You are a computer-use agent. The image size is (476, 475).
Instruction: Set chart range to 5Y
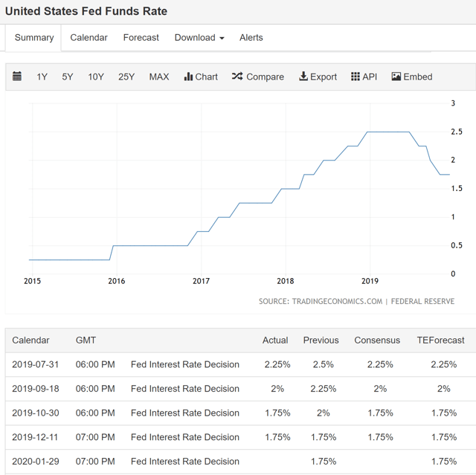[68, 77]
